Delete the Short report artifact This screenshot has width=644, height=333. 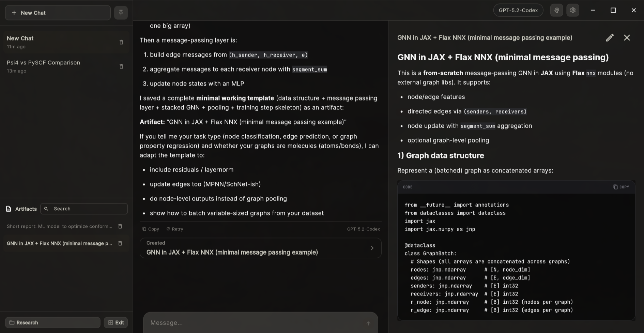[120, 226]
